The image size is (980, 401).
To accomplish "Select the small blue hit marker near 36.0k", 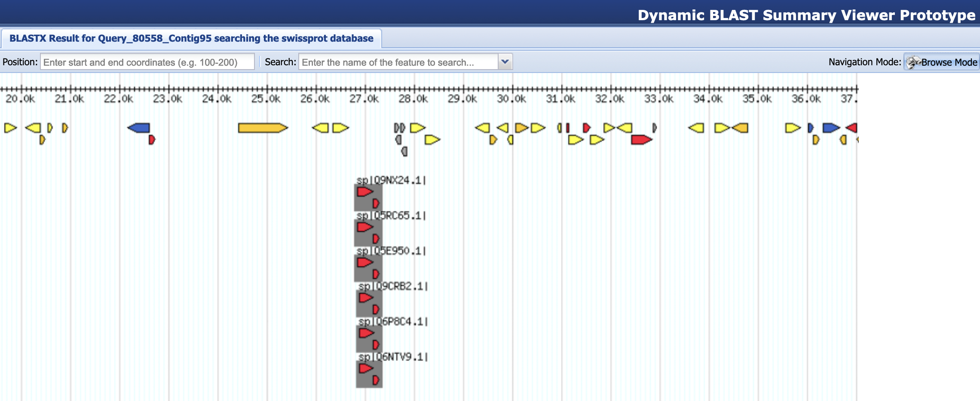I will [811, 128].
